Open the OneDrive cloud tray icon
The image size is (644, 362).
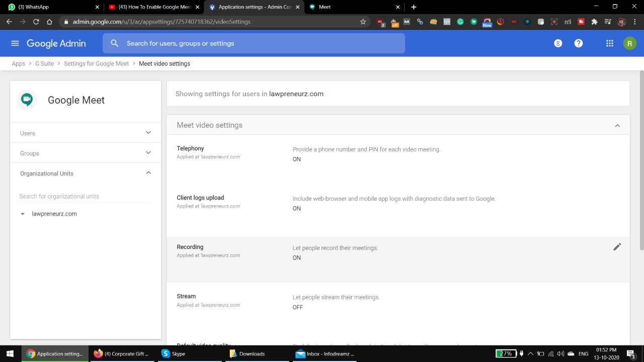pos(571,354)
